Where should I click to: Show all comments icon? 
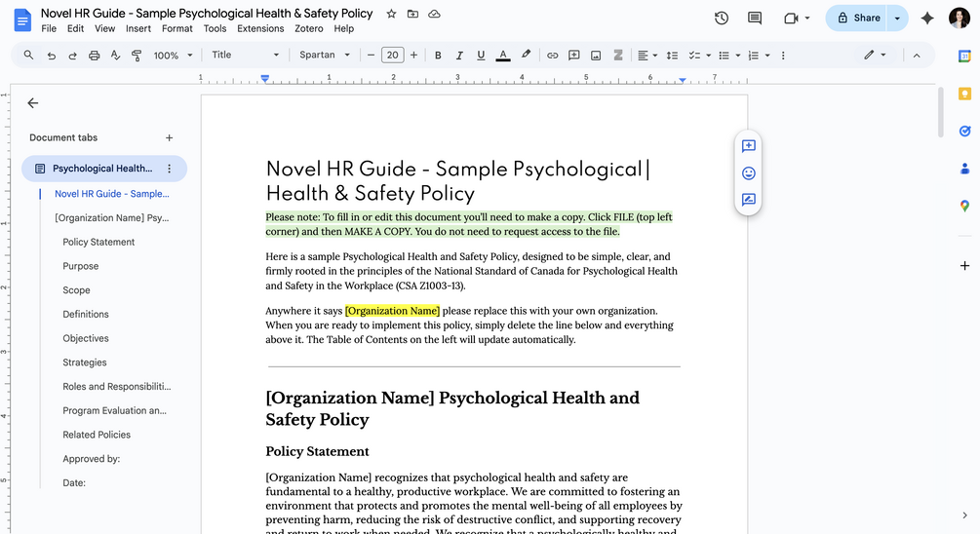coord(755,19)
